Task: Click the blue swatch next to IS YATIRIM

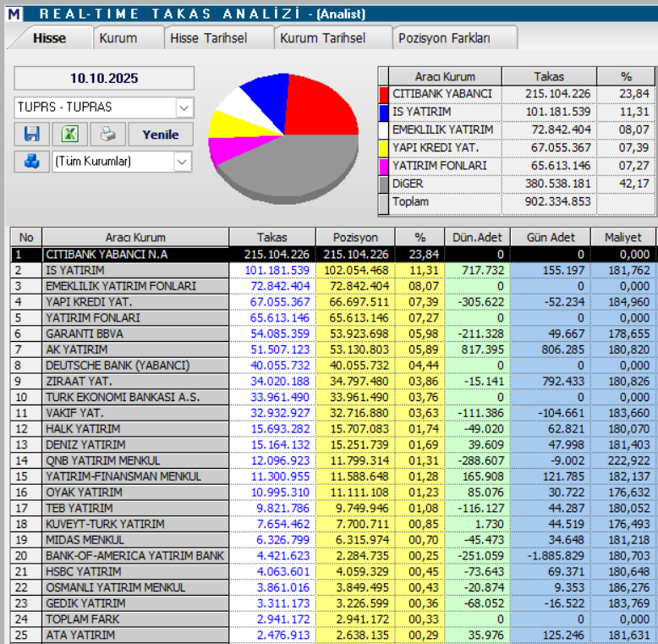Action: click(384, 112)
